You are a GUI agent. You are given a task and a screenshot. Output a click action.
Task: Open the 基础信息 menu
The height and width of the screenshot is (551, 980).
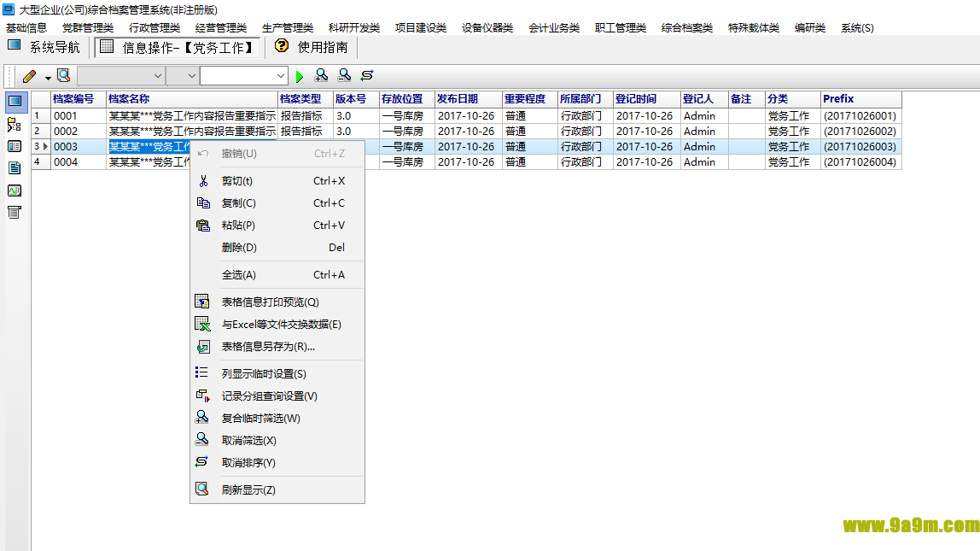(26, 28)
